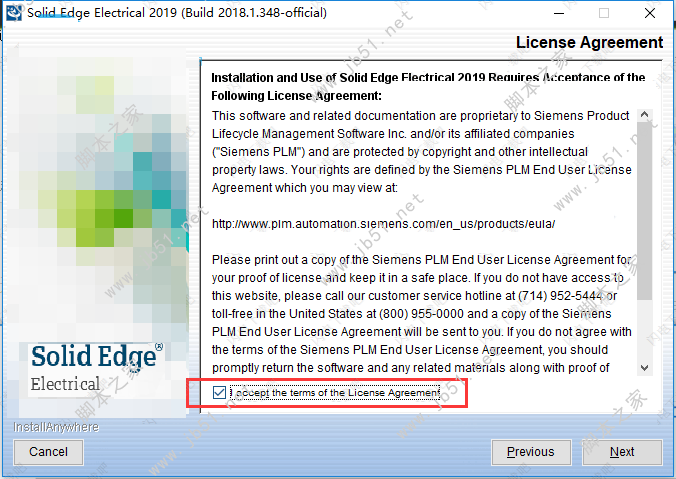Go back with the Previous button

pos(531,452)
